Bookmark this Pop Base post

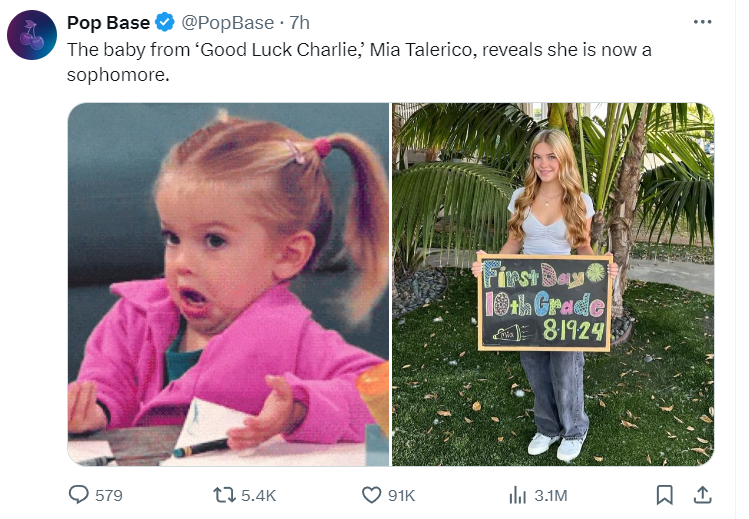pos(664,494)
